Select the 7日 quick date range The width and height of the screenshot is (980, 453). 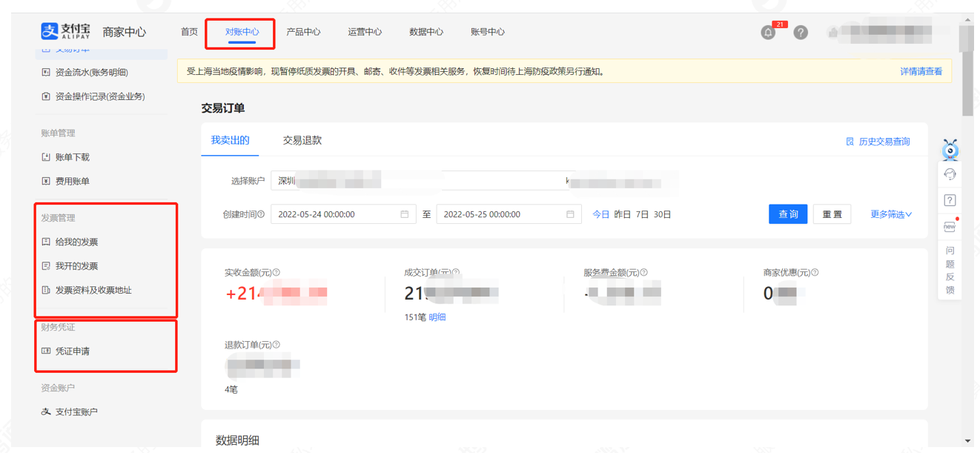click(x=642, y=214)
